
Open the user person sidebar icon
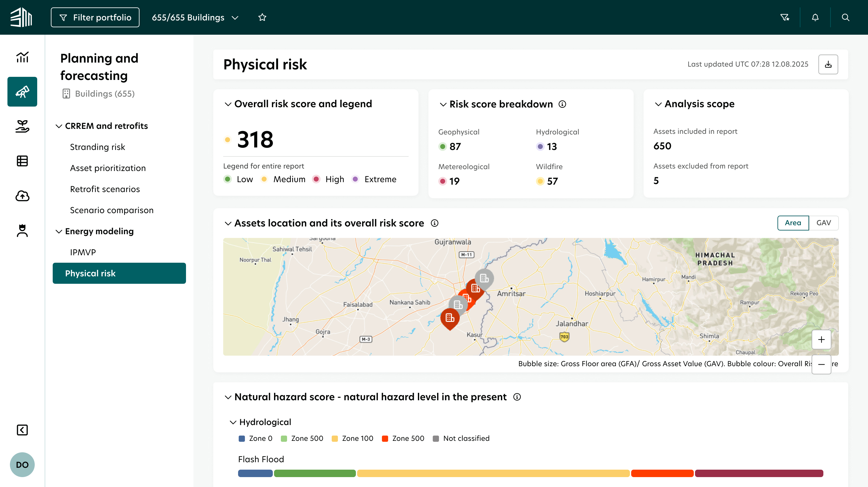click(22, 231)
